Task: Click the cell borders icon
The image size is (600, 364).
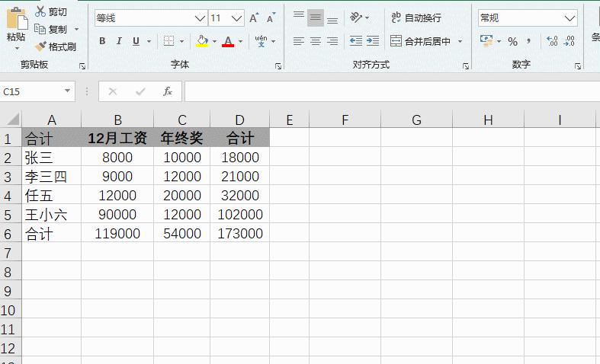Action: coord(168,41)
